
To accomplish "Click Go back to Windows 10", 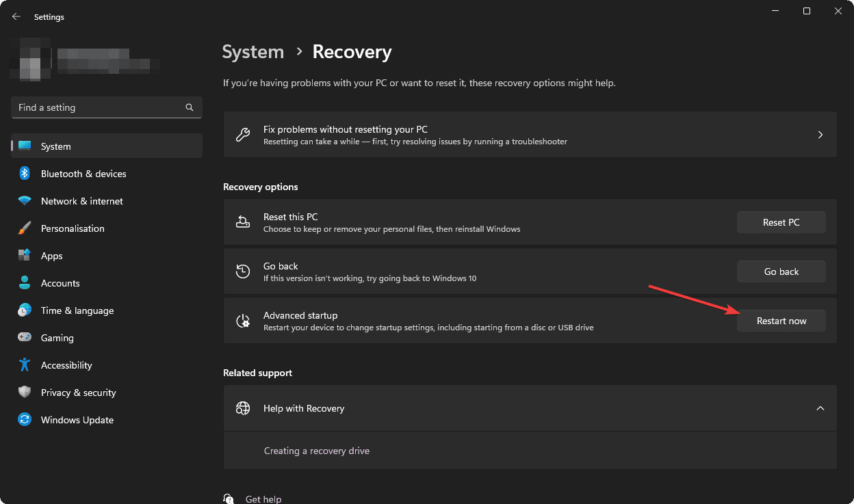I will tap(781, 271).
